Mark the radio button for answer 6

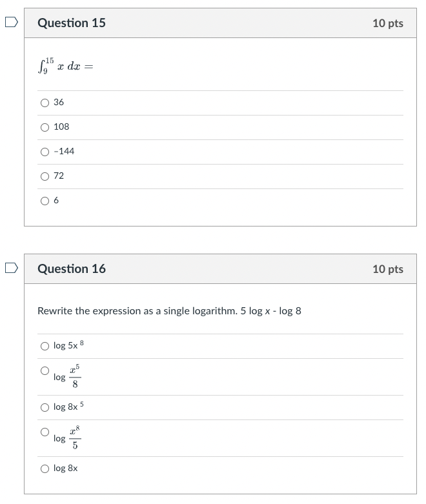point(45,201)
